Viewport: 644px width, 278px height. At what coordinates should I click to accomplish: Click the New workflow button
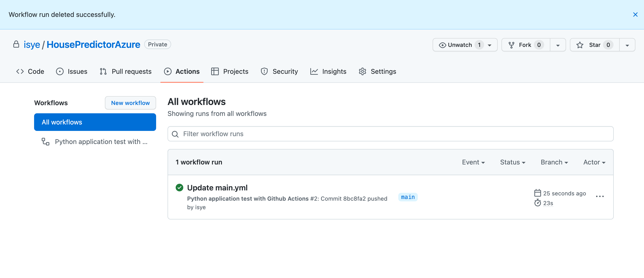point(130,103)
